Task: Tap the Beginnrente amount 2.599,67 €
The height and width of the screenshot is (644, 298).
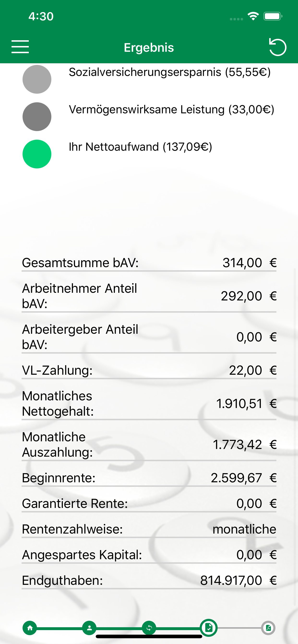Action: 243,478
